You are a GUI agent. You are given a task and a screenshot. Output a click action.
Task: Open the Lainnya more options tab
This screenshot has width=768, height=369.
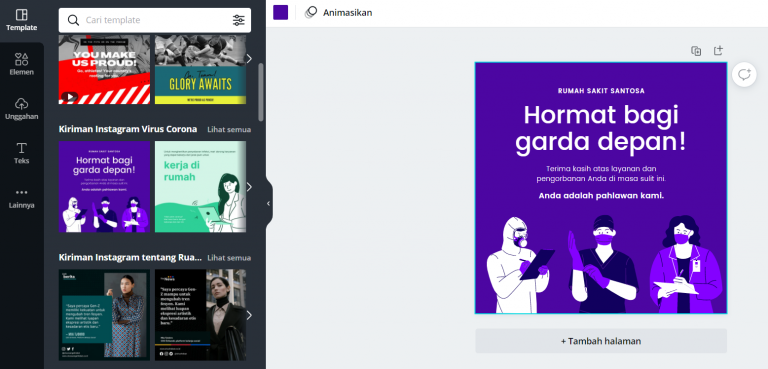click(x=22, y=198)
